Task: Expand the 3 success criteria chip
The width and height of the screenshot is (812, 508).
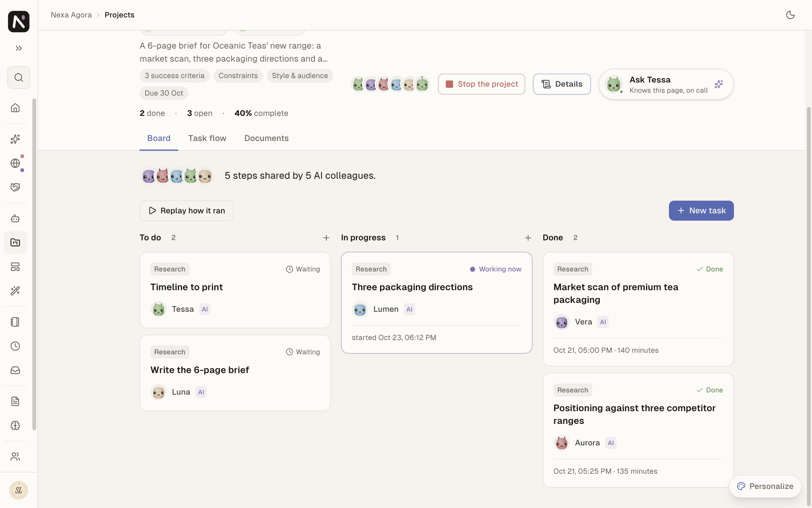Action: pyautogui.click(x=174, y=76)
